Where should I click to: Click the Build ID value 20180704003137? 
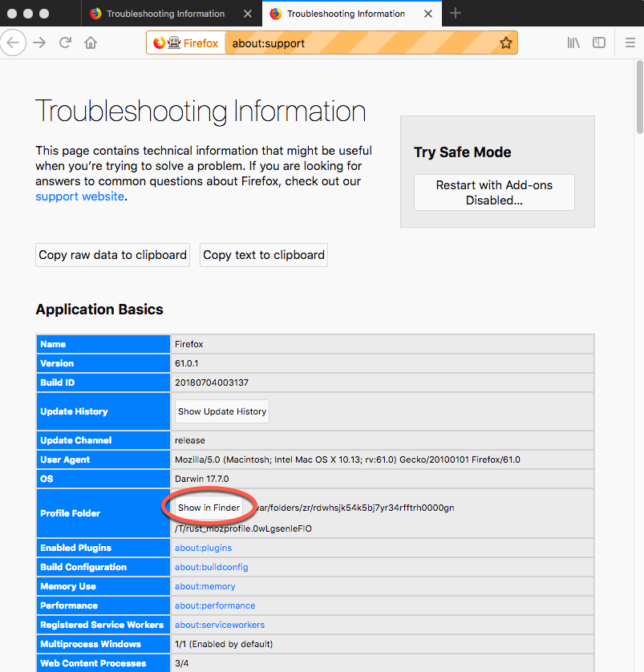pos(212,383)
